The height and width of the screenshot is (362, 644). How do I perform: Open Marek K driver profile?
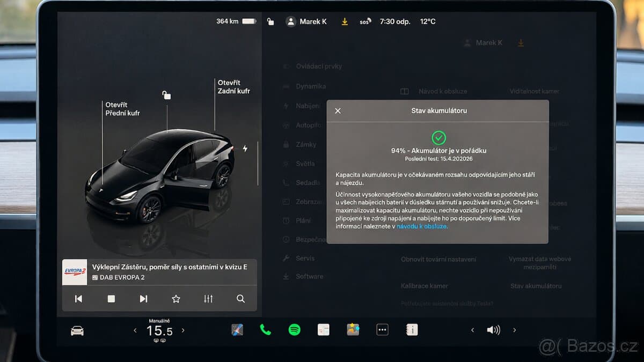[x=306, y=21]
